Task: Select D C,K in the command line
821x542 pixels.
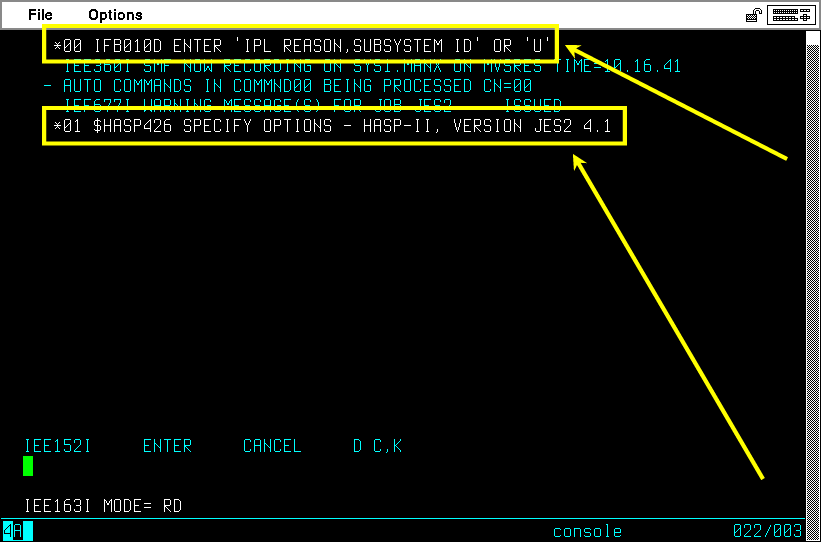Action: coord(378,446)
